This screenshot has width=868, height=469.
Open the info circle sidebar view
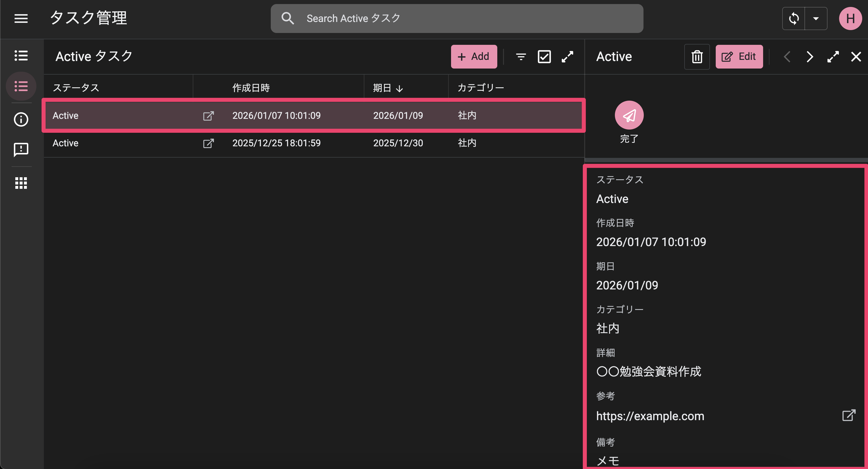click(21, 119)
